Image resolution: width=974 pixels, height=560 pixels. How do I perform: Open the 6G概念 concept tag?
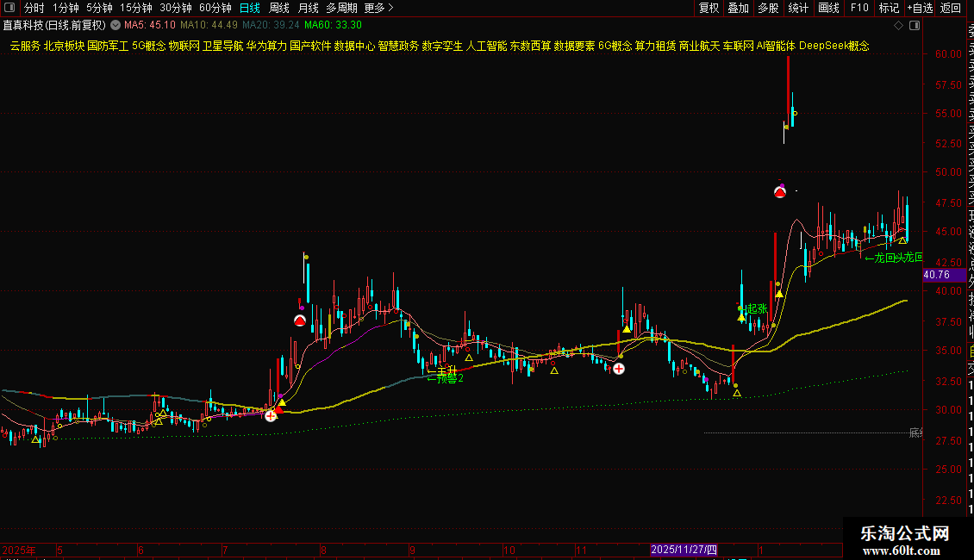click(615, 46)
